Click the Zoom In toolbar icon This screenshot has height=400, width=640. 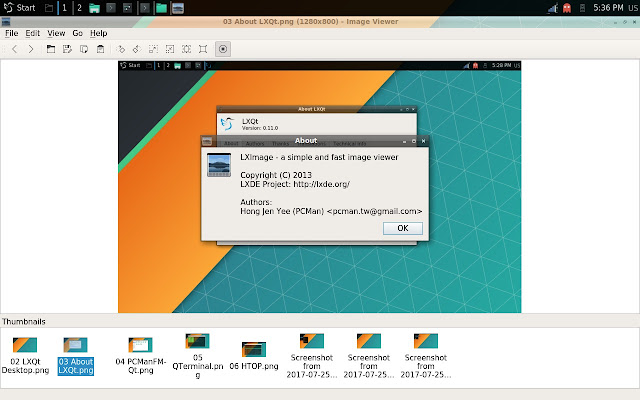pos(153,49)
